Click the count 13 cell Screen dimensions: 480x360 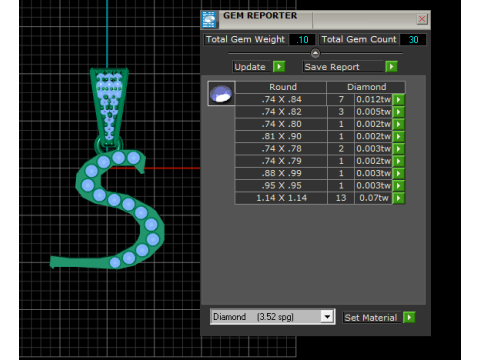point(341,198)
